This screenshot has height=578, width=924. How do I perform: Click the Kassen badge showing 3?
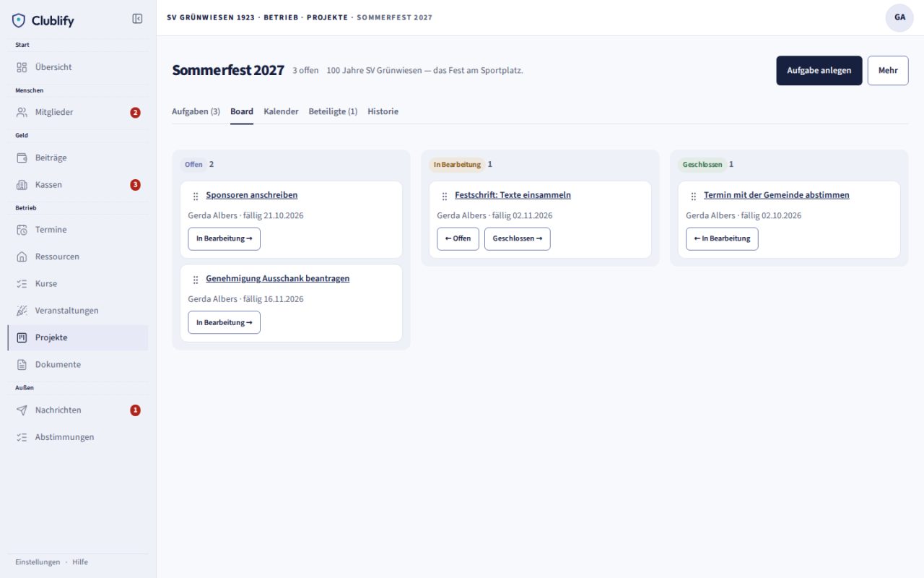pyautogui.click(x=135, y=185)
